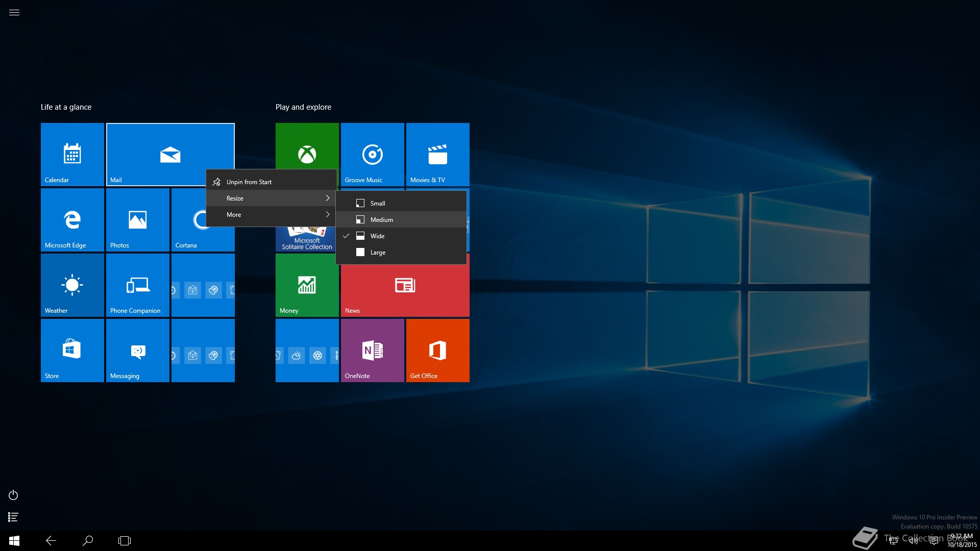The image size is (980, 551).
Task: Click the volume icon in system tray
Action: pyautogui.click(x=913, y=541)
